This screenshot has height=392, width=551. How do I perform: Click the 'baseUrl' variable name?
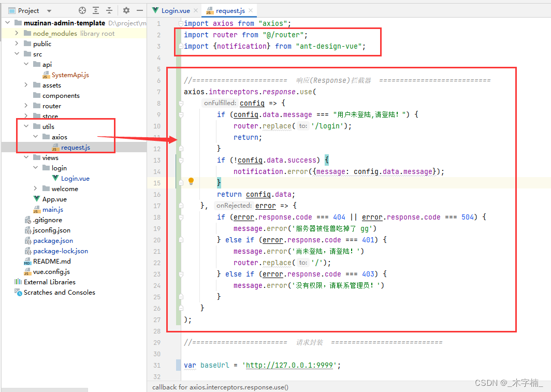[x=214, y=365]
